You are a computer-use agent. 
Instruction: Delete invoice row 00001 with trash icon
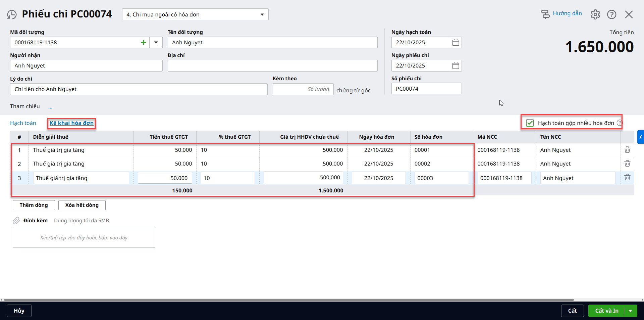(x=627, y=150)
